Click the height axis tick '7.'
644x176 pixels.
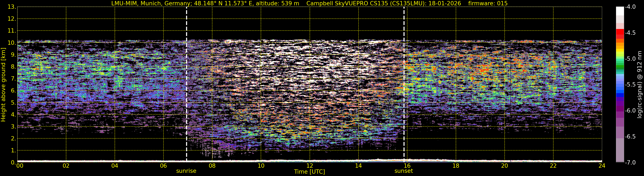tap(13, 79)
